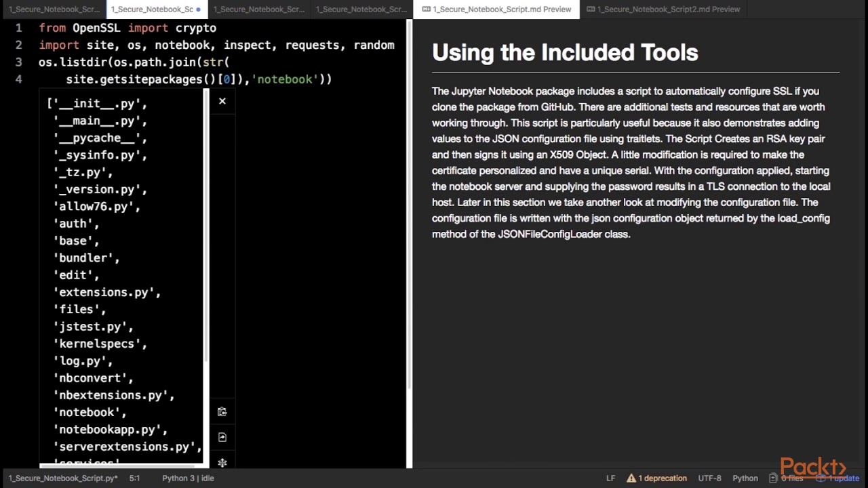This screenshot has height=488, width=868.
Task: Click the Python 3 | idle kernel status
Action: (188, 478)
